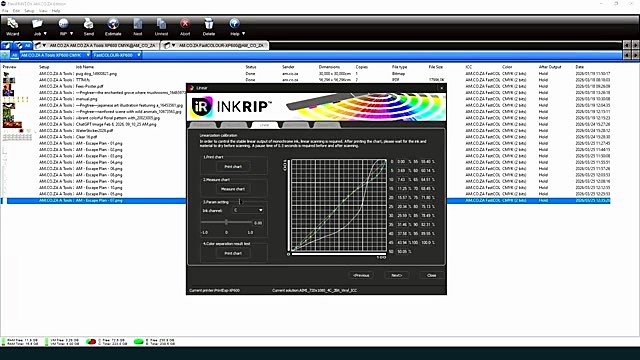
Task: Open the View menu
Action: pyautogui.click(x=43, y=11)
